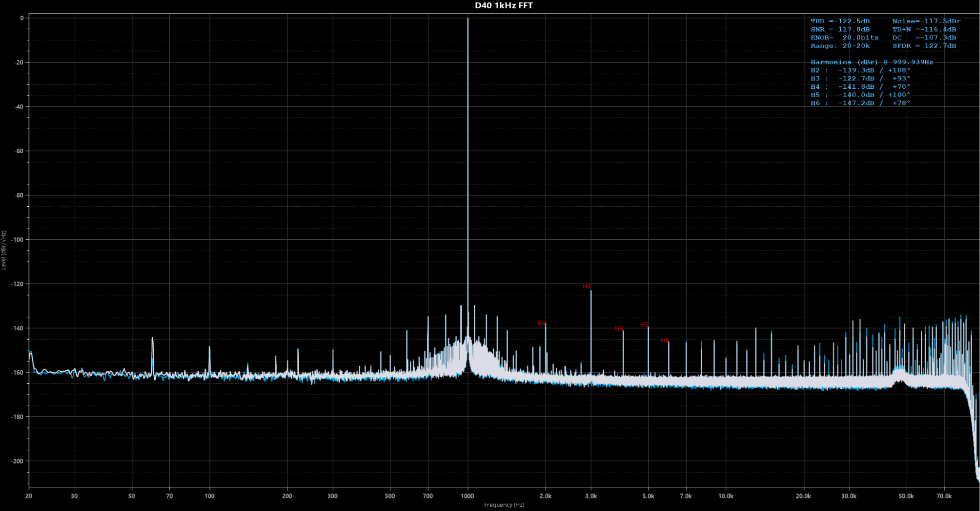The height and width of the screenshot is (511, 980).
Task: Click the red H3 marker above 3.0k peak
Action: click(x=587, y=286)
